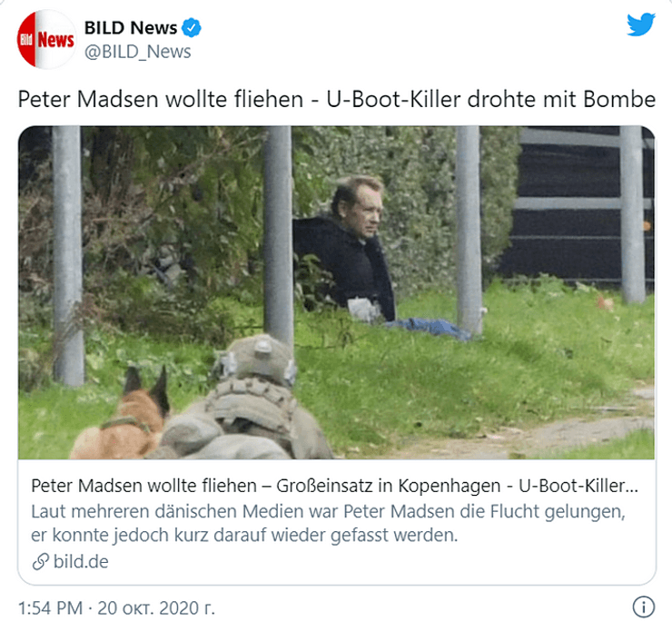Click the second description line 'er konnte jedoch'

click(244, 535)
